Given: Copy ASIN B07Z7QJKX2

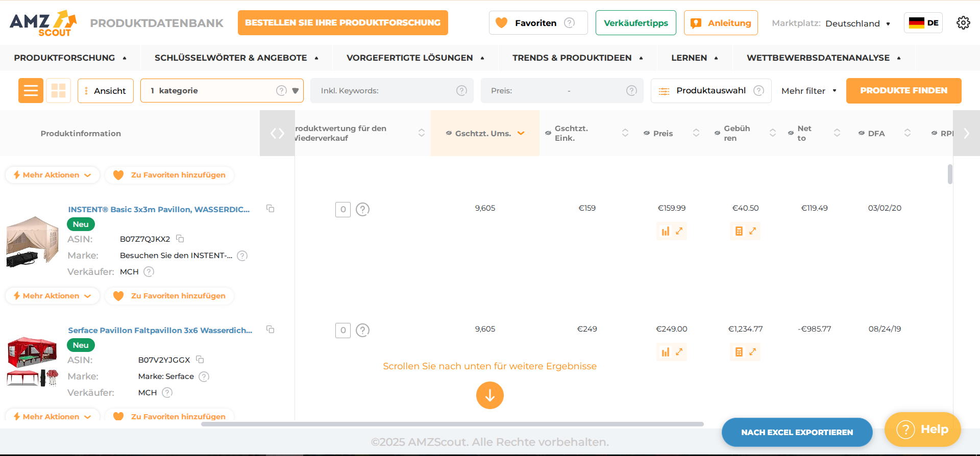Looking at the screenshot, I should [180, 239].
